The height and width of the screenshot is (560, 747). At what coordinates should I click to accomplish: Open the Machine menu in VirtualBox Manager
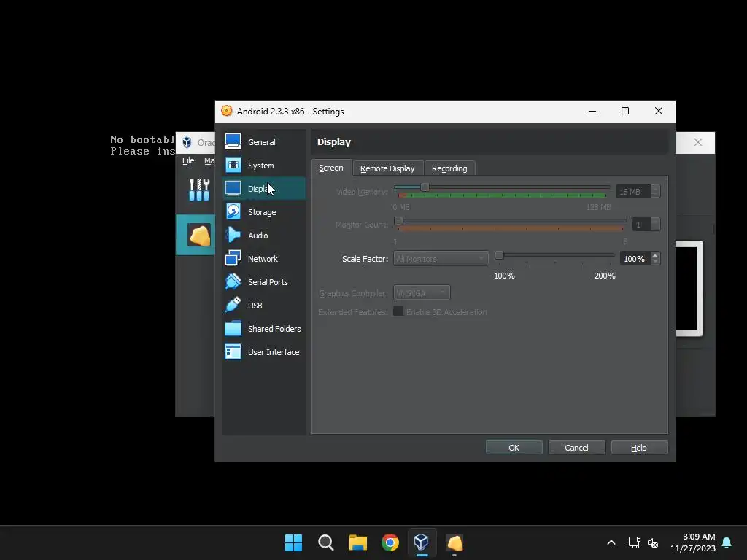tap(209, 160)
